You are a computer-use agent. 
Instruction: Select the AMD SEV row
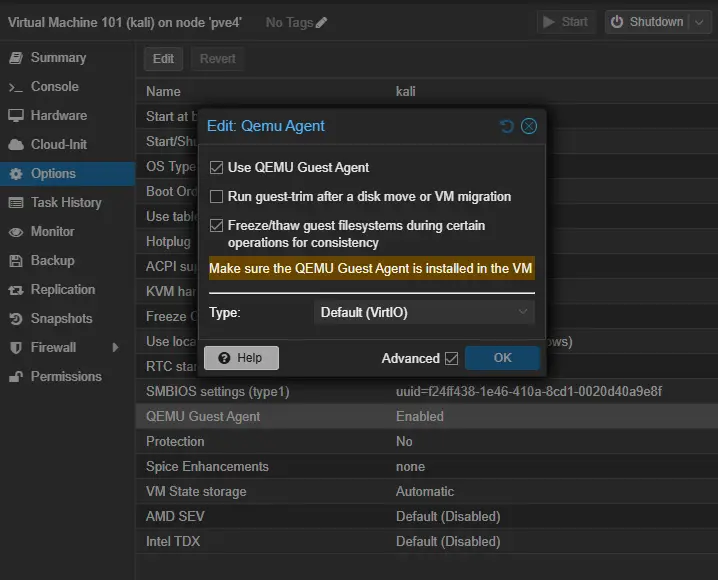[427, 516]
